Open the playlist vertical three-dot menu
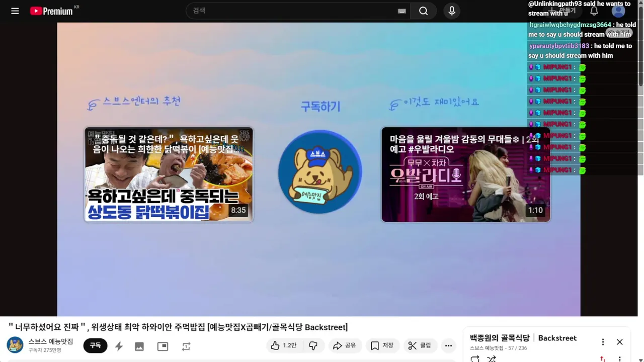Screen dimensions: 644x362 pyautogui.click(x=603, y=342)
